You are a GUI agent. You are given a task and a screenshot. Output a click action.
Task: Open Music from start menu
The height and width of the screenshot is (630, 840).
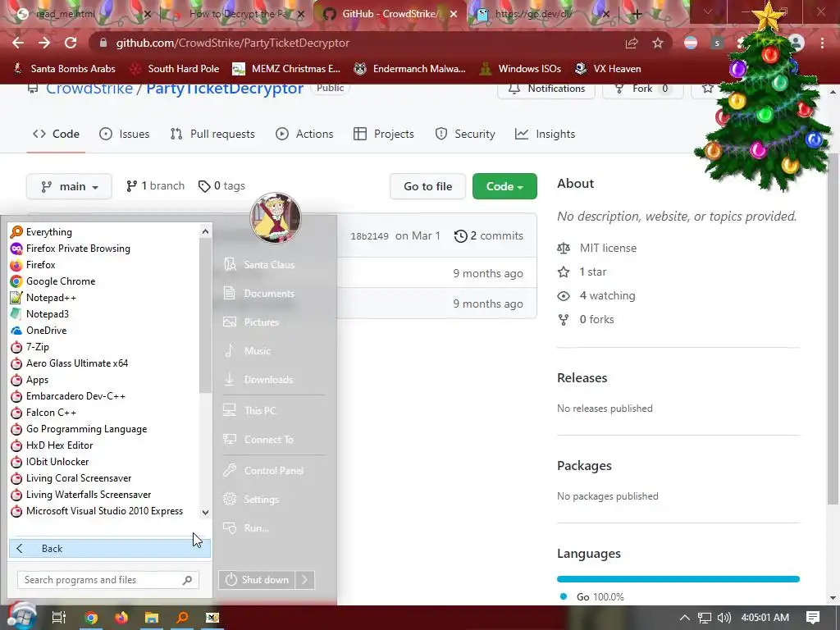pyautogui.click(x=248, y=351)
